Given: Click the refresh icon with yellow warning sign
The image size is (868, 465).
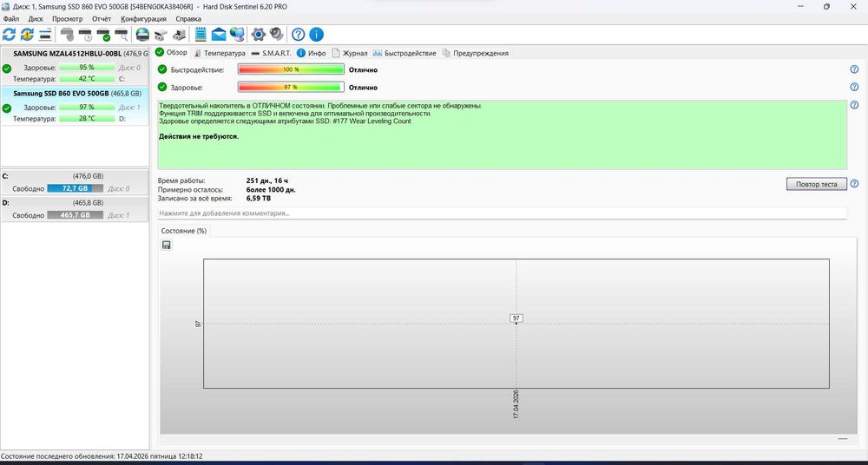Looking at the screenshot, I should click(27, 35).
